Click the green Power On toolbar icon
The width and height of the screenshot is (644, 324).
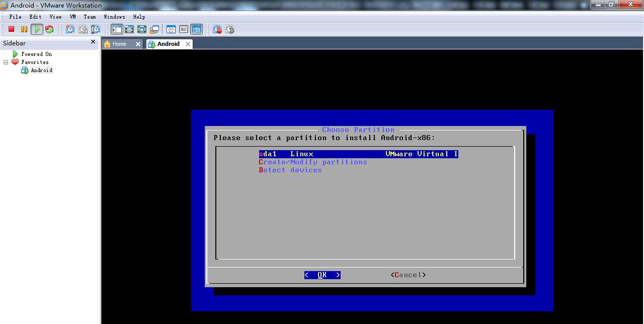(x=37, y=29)
